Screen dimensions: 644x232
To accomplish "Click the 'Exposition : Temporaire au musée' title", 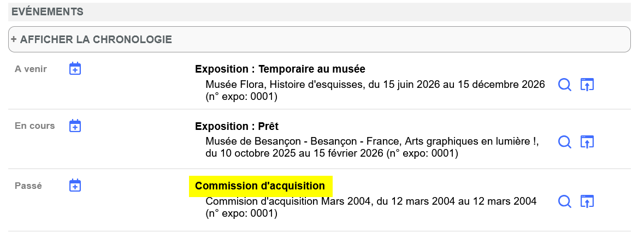I will pyautogui.click(x=280, y=69).
